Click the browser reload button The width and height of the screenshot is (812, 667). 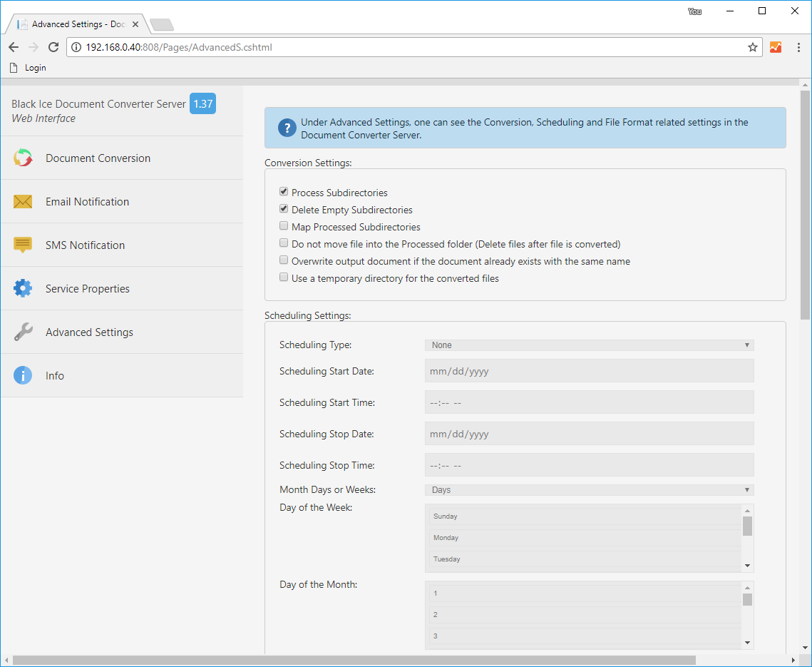(x=53, y=47)
